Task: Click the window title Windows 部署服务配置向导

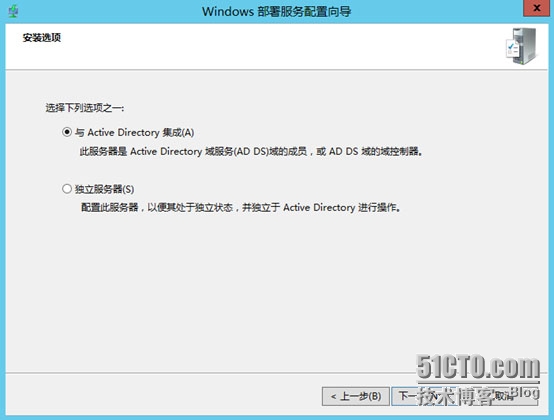Action: click(x=277, y=12)
